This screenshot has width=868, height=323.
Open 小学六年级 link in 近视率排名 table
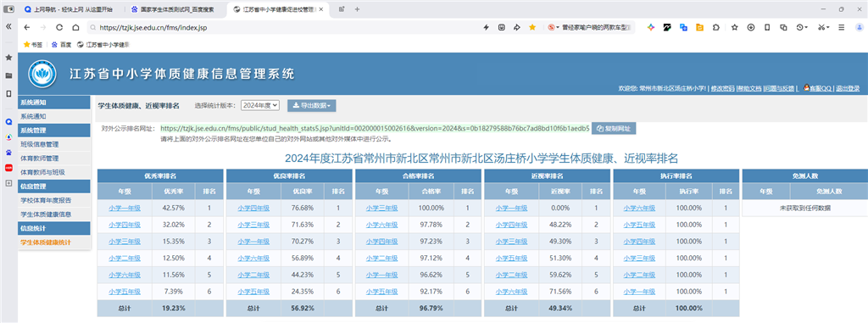coord(511,292)
